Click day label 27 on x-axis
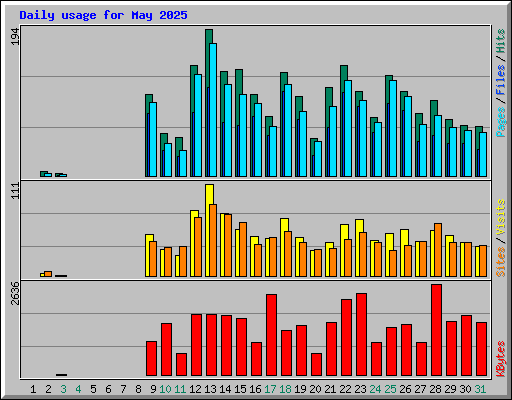 point(420,389)
